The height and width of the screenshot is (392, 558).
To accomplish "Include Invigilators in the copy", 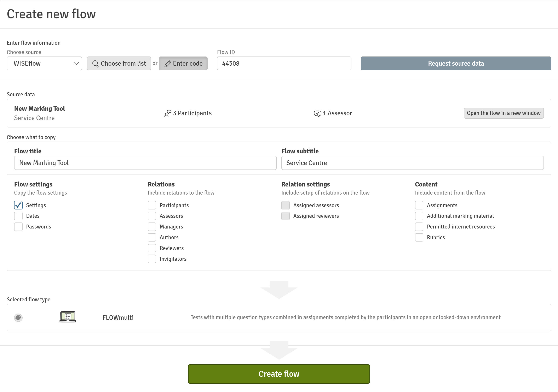I will click(152, 259).
